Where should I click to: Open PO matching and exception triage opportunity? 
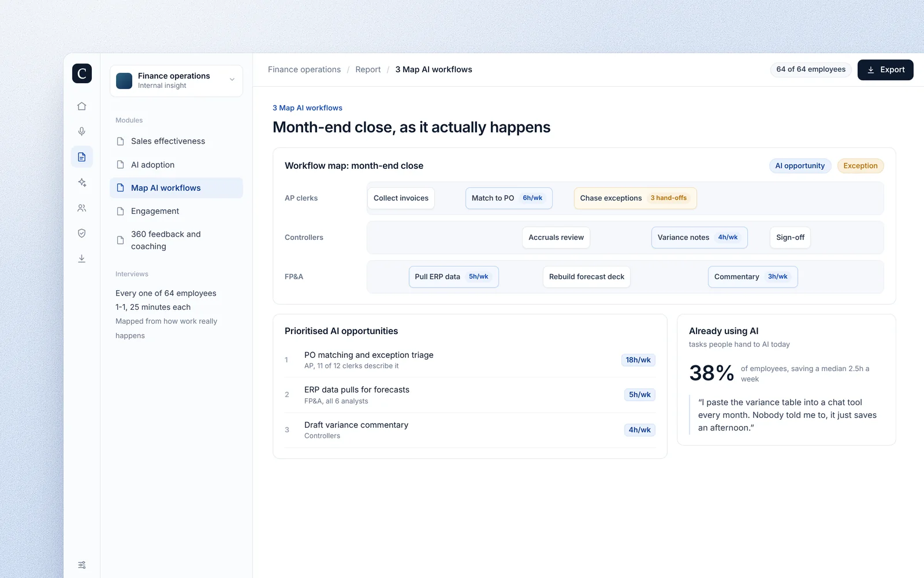pos(470,360)
